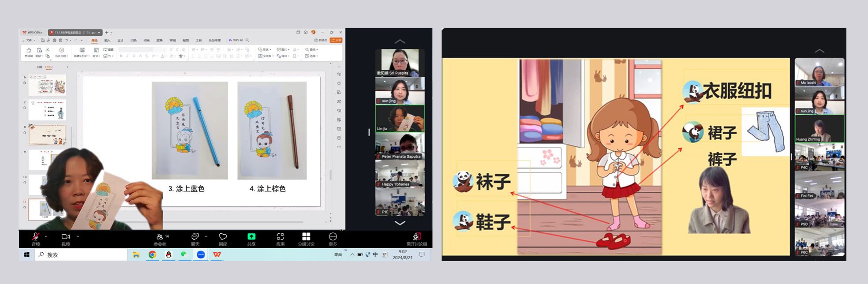Collapse the slide thumbnail panel
This screenshot has width=868, height=284.
67,67
